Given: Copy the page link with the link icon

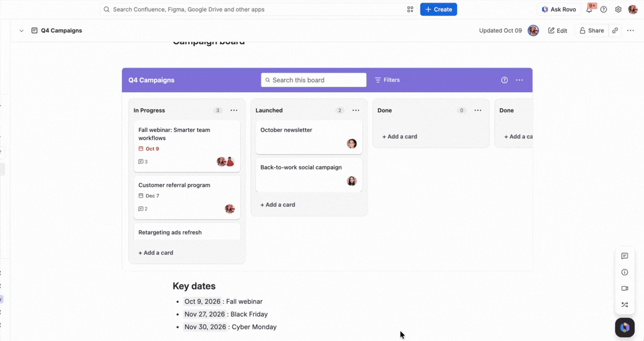Looking at the screenshot, I should pyautogui.click(x=615, y=30).
